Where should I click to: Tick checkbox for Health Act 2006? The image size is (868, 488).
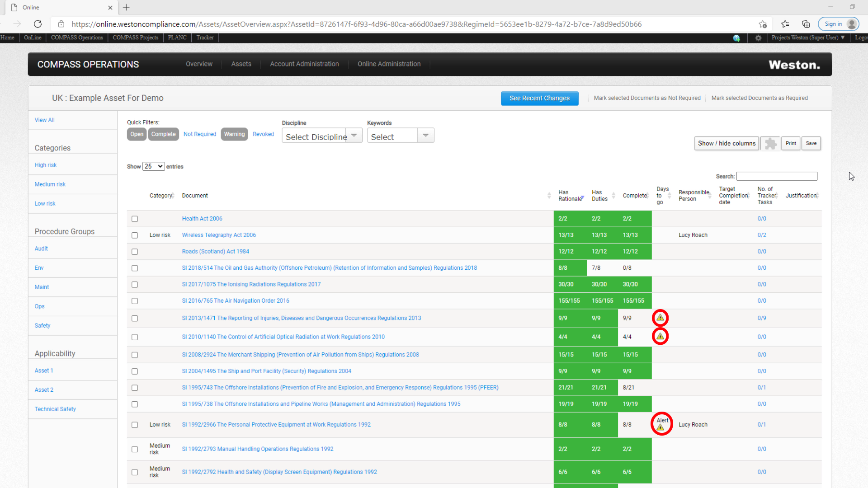(135, 219)
